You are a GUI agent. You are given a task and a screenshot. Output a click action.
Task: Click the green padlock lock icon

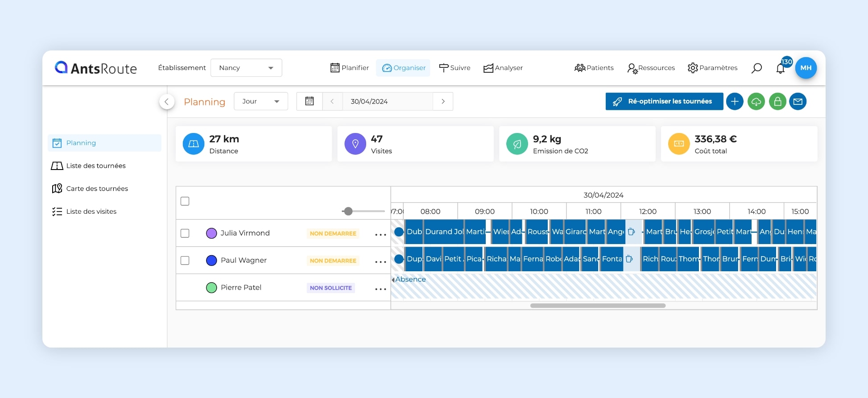pyautogui.click(x=777, y=102)
